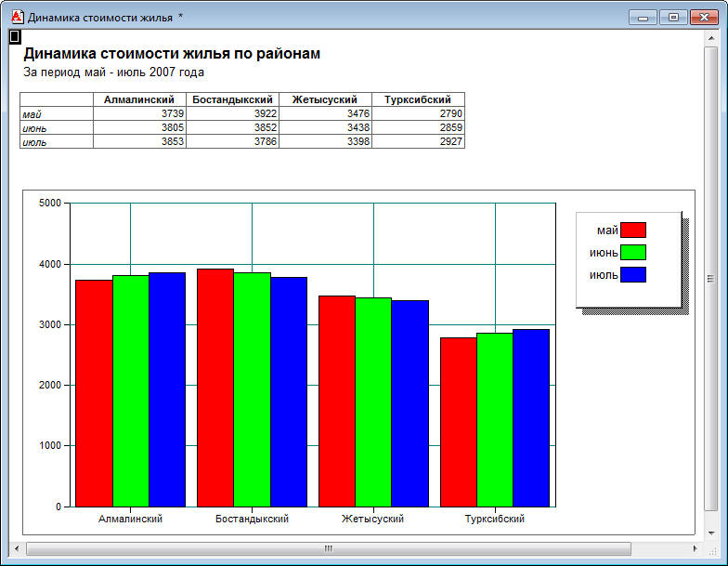Select the Алмалинский column header in table
728x566 pixels.
pos(139,99)
